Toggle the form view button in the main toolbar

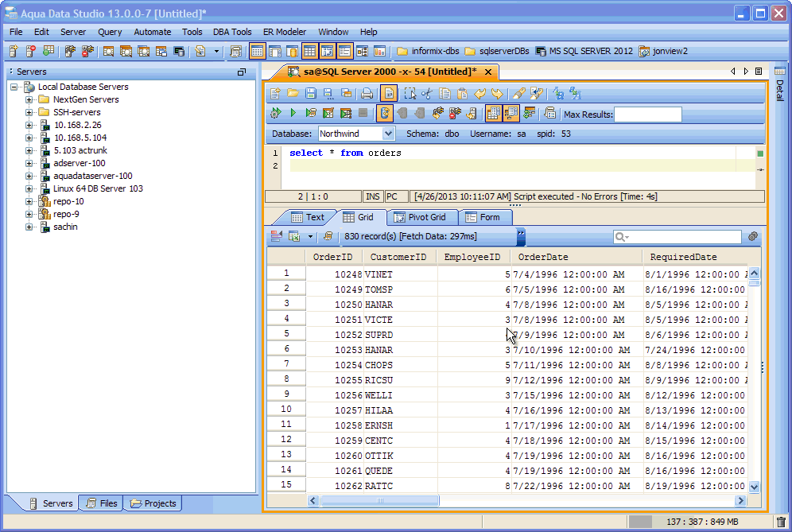(344, 51)
